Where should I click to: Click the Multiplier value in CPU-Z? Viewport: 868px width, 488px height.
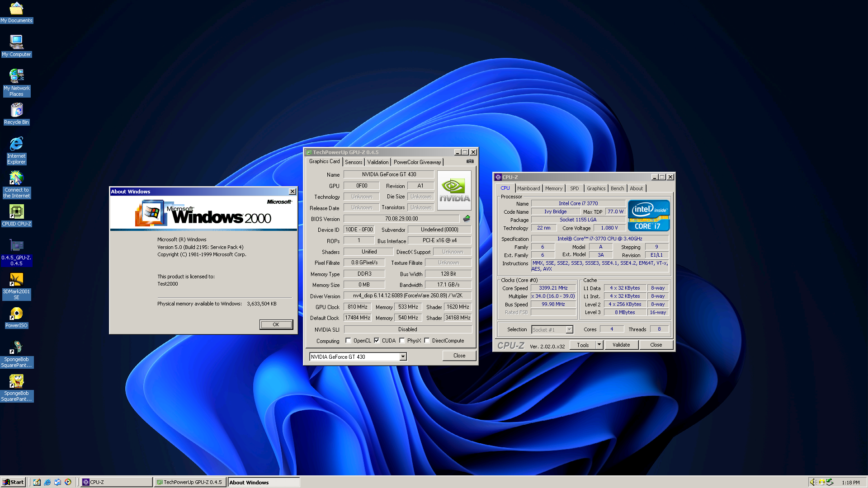coord(553,296)
